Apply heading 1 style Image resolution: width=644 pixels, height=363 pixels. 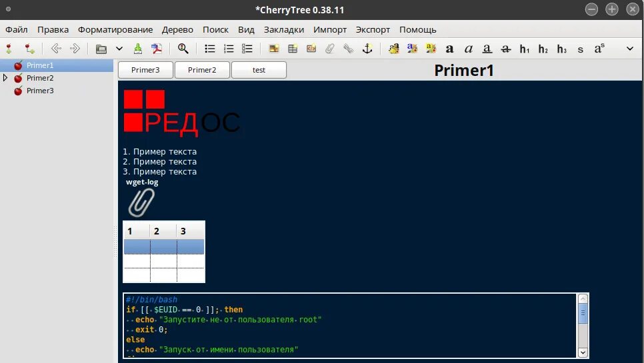525,49
